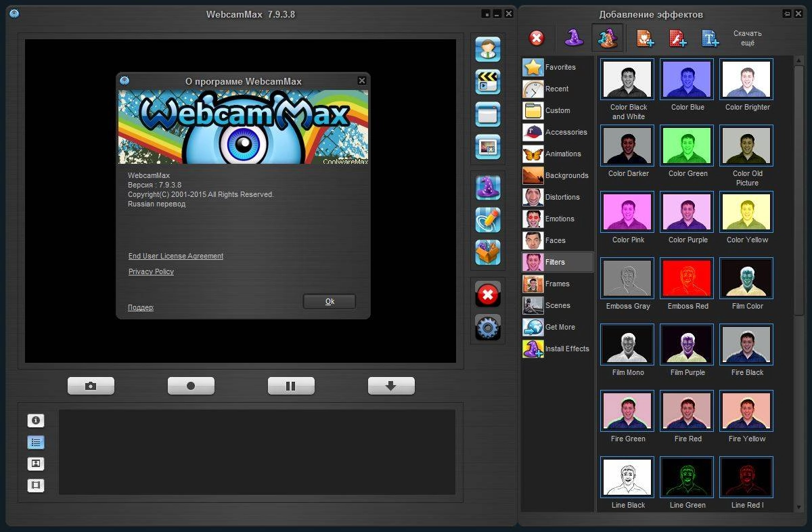Click the download arrow button below preview
Viewport: 812px width, 532px height.
[391, 386]
